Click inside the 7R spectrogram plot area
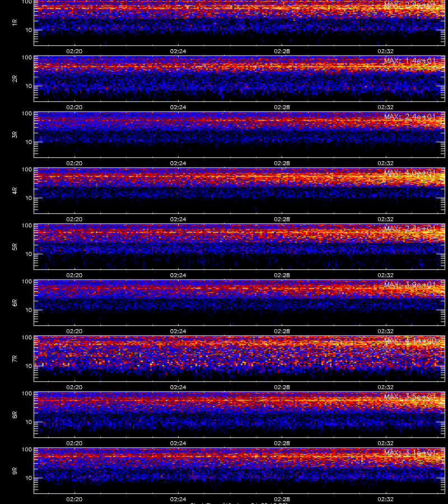The width and height of the screenshot is (448, 504). pyautogui.click(x=240, y=359)
